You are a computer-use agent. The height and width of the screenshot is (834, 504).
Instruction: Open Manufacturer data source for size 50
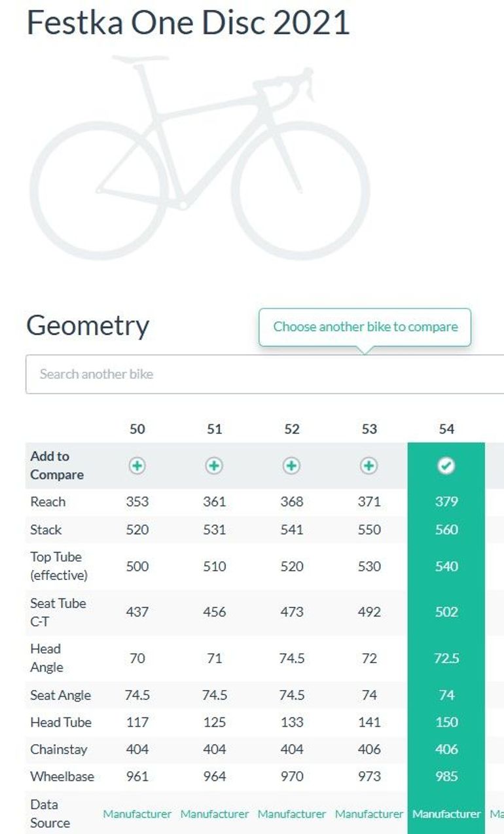click(137, 814)
